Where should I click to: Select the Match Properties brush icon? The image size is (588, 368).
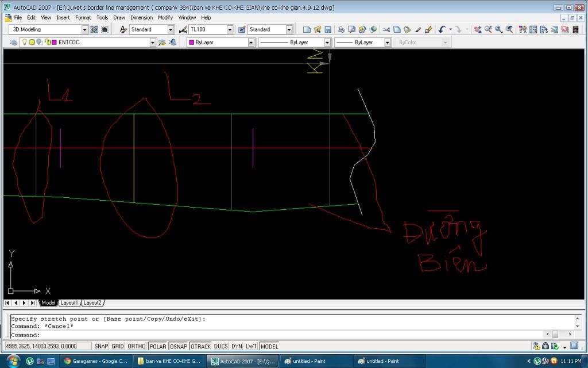pyautogui.click(x=418, y=29)
